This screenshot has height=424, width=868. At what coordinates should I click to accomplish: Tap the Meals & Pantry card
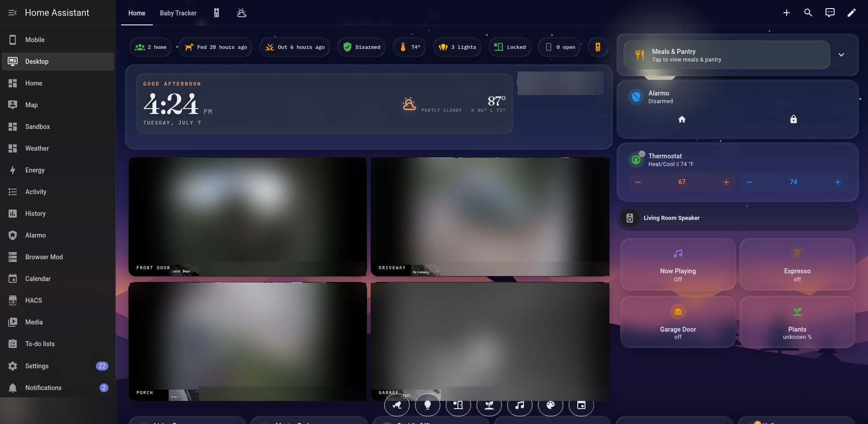pyautogui.click(x=726, y=55)
